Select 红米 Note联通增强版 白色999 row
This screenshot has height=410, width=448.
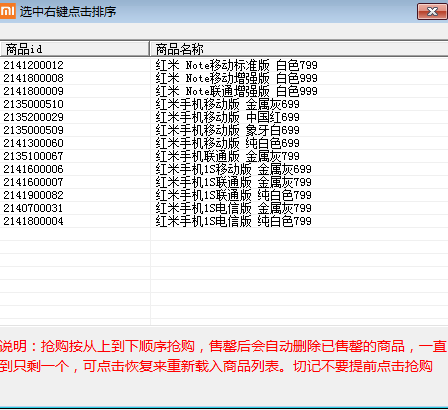(x=224, y=91)
